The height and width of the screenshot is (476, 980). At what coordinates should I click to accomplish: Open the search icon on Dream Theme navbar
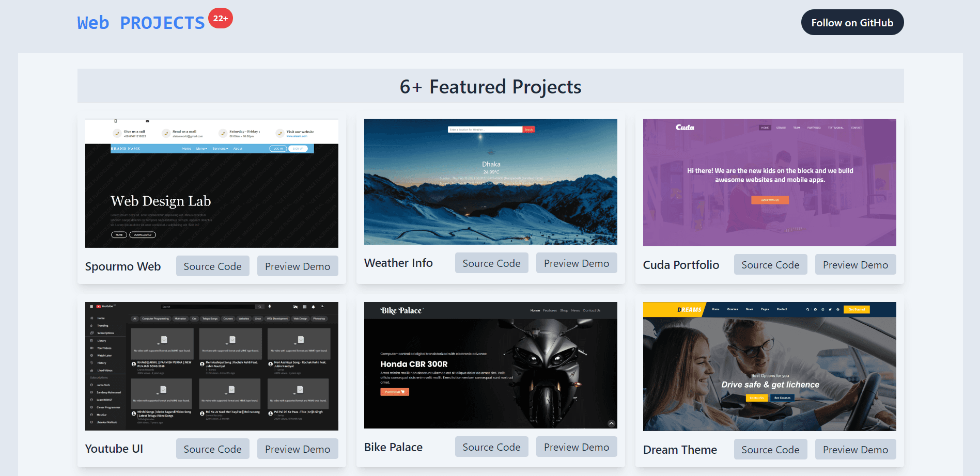pyautogui.click(x=807, y=309)
